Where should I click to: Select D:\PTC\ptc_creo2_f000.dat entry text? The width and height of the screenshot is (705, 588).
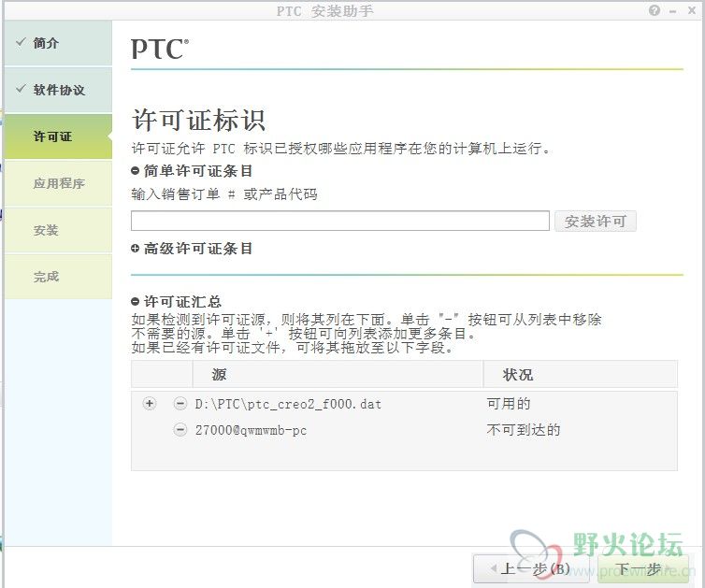(288, 404)
